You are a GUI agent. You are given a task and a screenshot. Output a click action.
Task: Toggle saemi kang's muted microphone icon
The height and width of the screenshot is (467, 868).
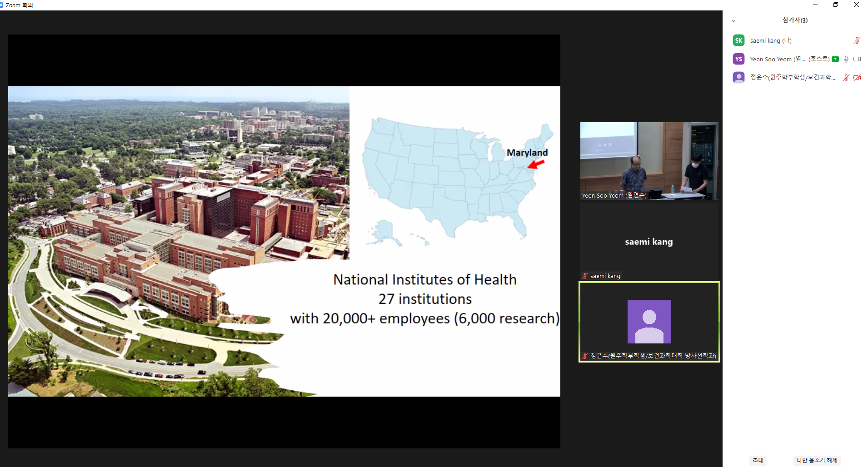(857, 40)
